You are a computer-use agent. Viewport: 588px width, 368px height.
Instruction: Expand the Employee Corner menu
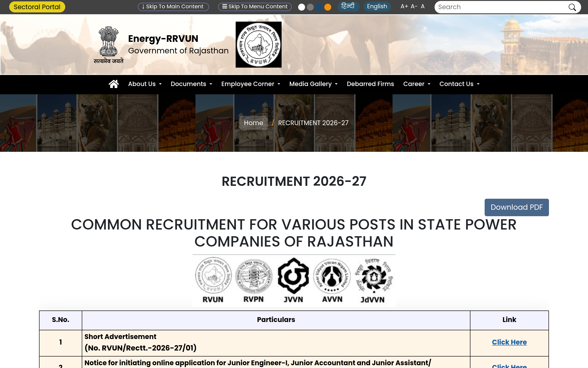251,84
